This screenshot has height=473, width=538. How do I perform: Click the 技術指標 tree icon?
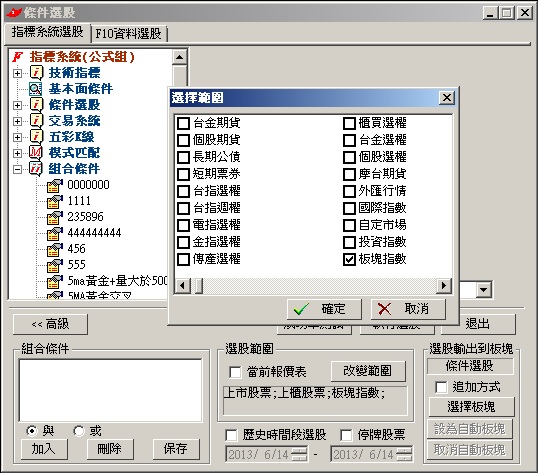click(36, 73)
